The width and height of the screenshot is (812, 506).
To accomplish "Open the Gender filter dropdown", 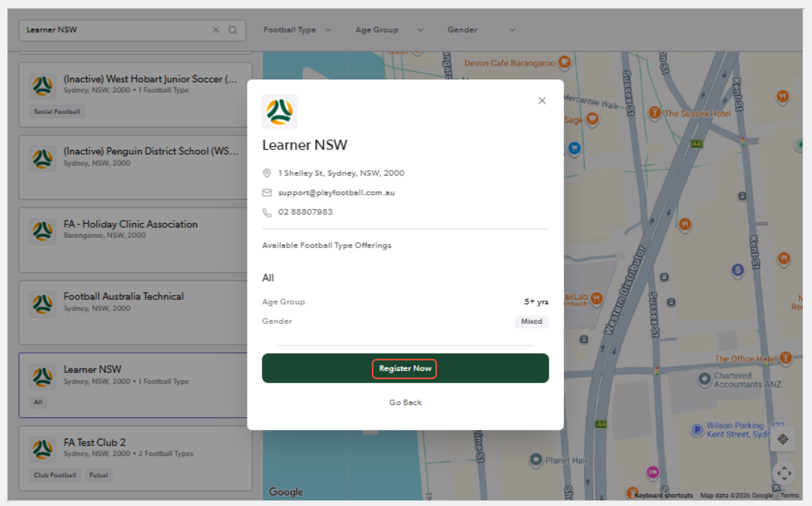I will (481, 30).
